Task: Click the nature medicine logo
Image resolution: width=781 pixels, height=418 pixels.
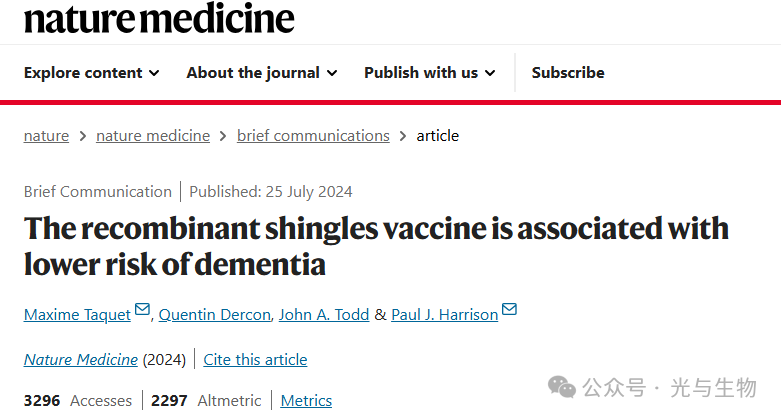Action: 159,17
